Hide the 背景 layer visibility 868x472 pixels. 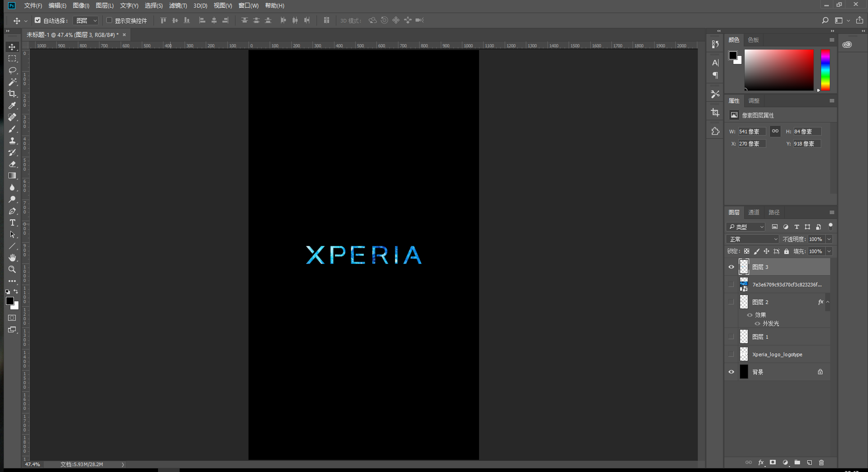(731, 372)
